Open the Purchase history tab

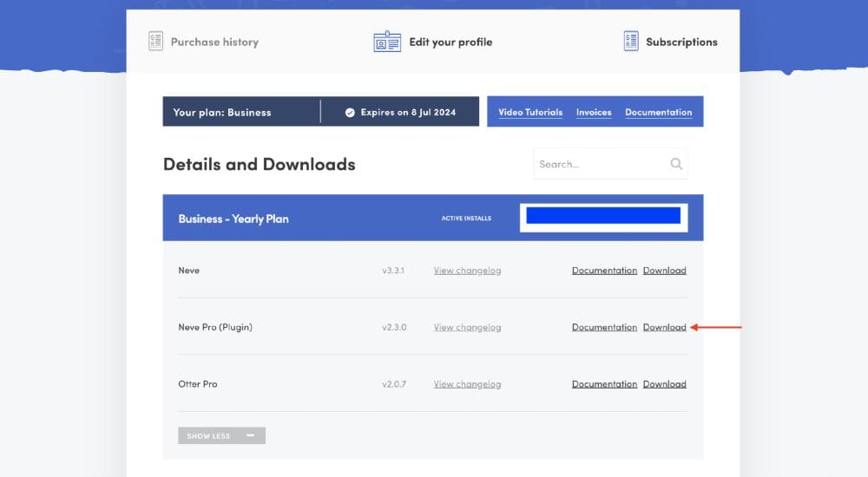point(203,42)
